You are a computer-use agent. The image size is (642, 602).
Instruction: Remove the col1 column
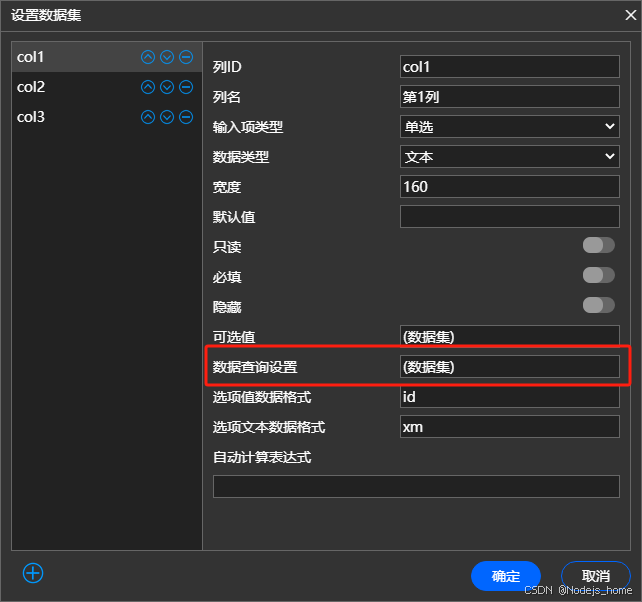click(186, 57)
